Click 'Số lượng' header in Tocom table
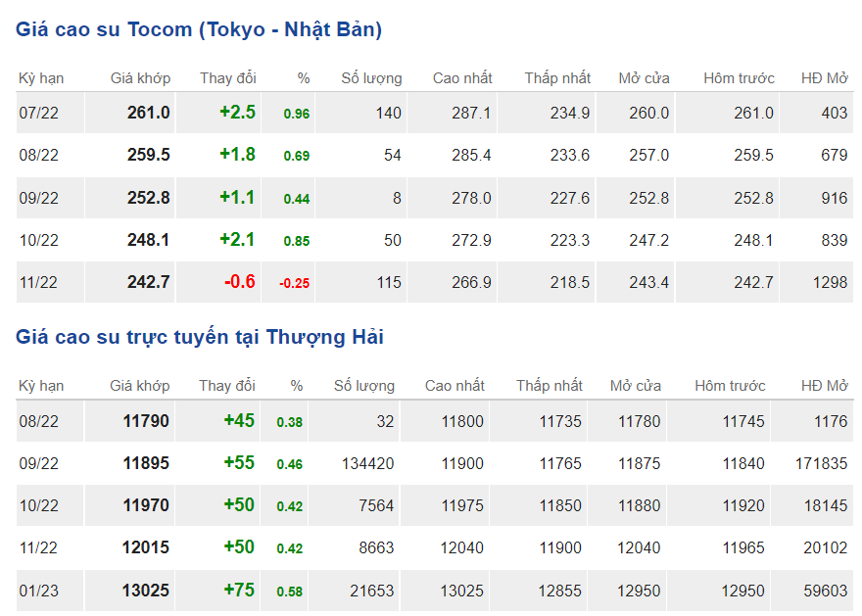The image size is (862, 616). (371, 78)
